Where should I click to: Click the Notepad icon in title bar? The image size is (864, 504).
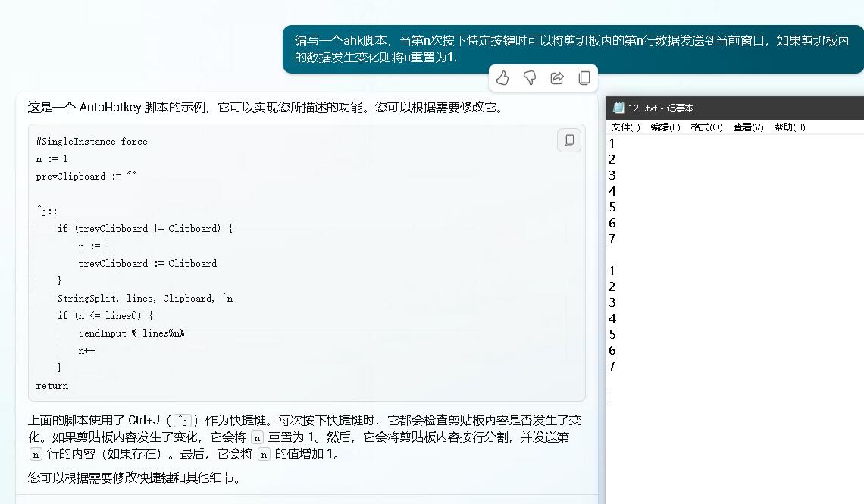pos(618,108)
